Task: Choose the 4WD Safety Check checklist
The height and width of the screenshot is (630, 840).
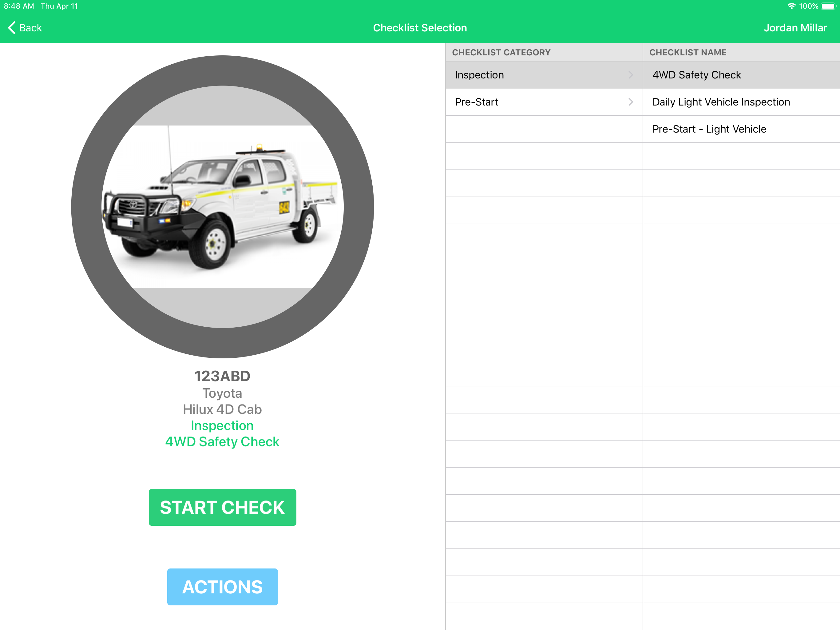Action: click(696, 75)
